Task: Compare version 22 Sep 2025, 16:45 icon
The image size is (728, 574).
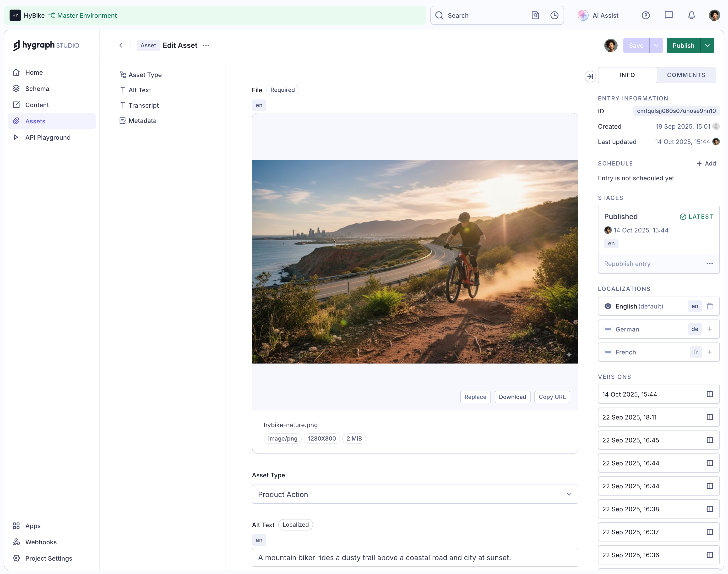Action: point(710,440)
